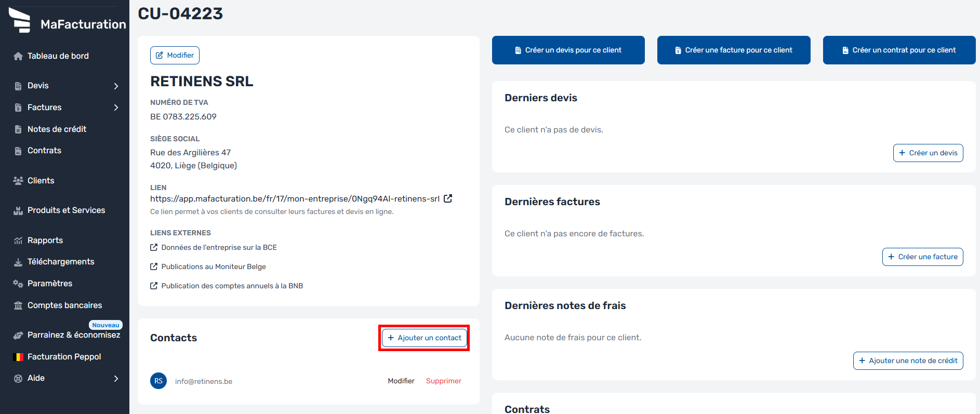Viewport: 980px width, 414px height.
Task: Expand the Aide submenu chevron
Action: (x=116, y=378)
